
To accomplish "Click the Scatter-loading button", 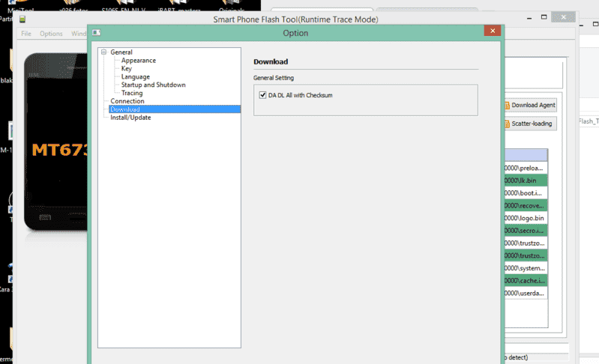I will pos(531,124).
